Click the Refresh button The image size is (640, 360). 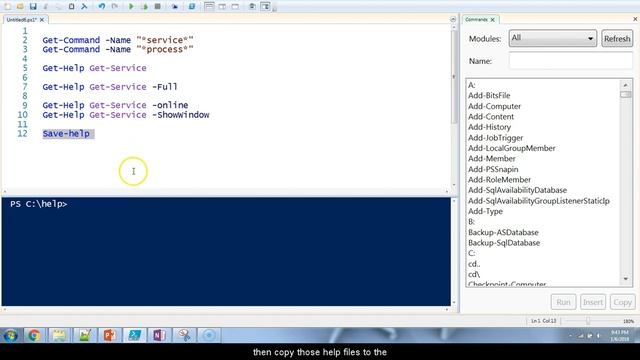pyautogui.click(x=617, y=38)
